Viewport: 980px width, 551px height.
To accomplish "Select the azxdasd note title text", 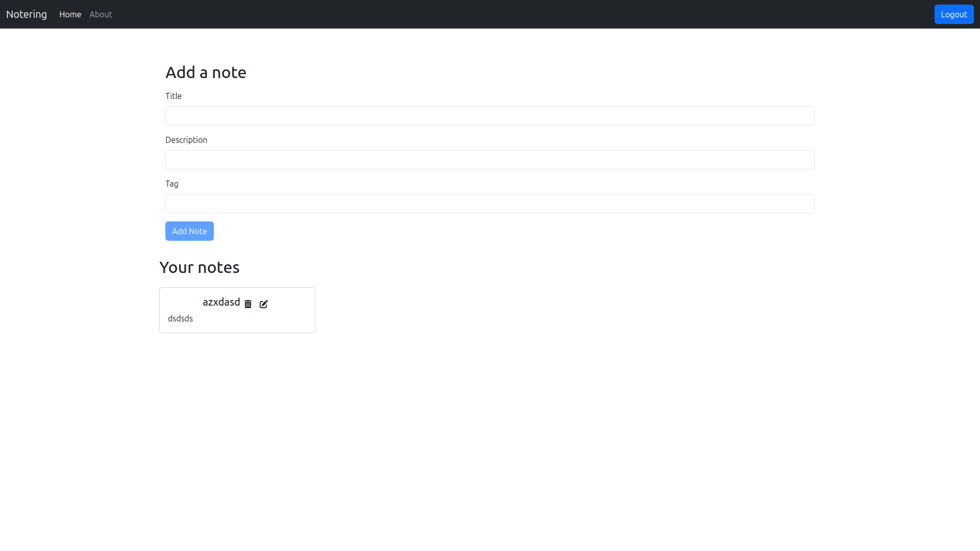I will [x=221, y=302].
